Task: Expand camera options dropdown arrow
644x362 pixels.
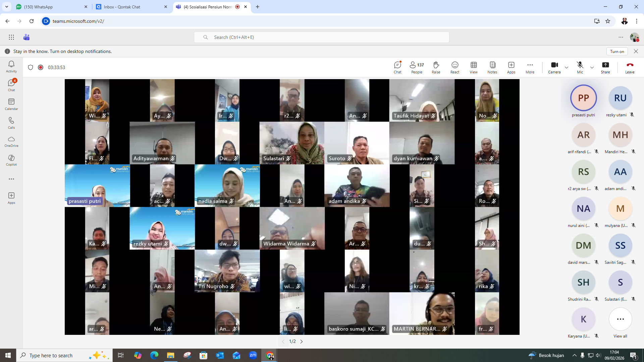Action: tap(567, 67)
